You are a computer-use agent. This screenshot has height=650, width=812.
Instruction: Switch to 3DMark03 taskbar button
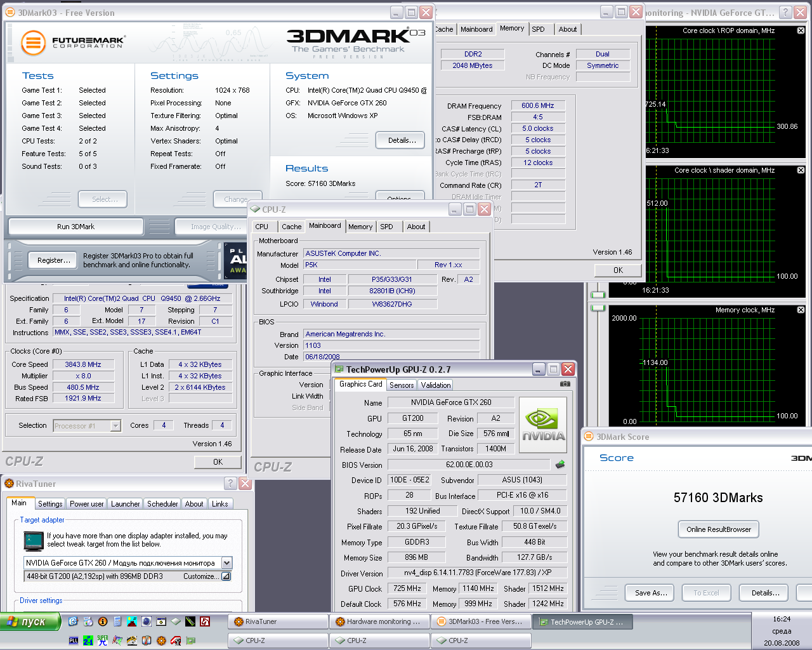[481, 622]
